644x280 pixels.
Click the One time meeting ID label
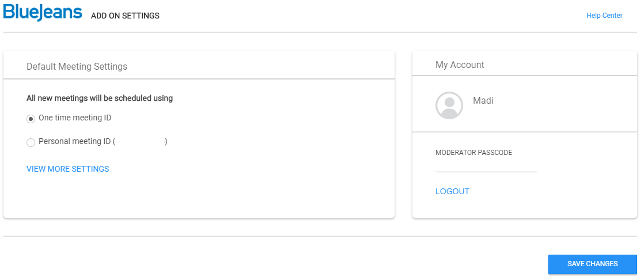(x=75, y=118)
